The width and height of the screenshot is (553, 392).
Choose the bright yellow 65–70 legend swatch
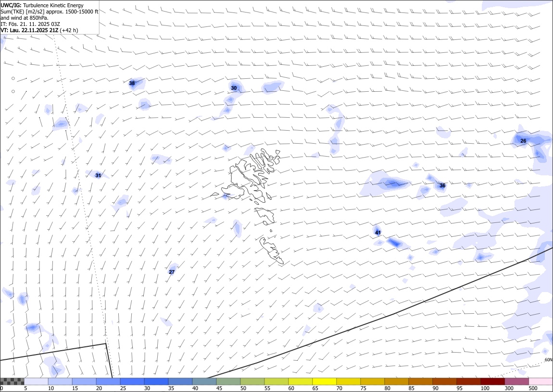pyautogui.click(x=325, y=381)
